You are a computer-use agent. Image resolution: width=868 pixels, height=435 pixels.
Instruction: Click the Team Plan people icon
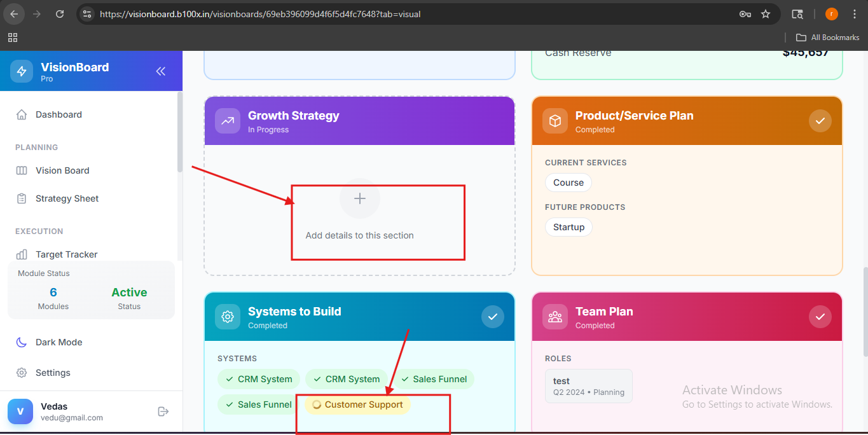[x=555, y=317]
